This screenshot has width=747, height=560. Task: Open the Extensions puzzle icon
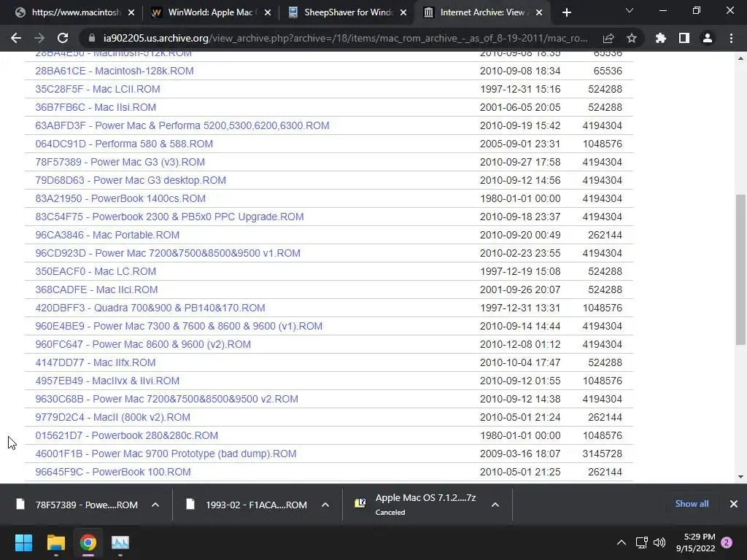[661, 38]
